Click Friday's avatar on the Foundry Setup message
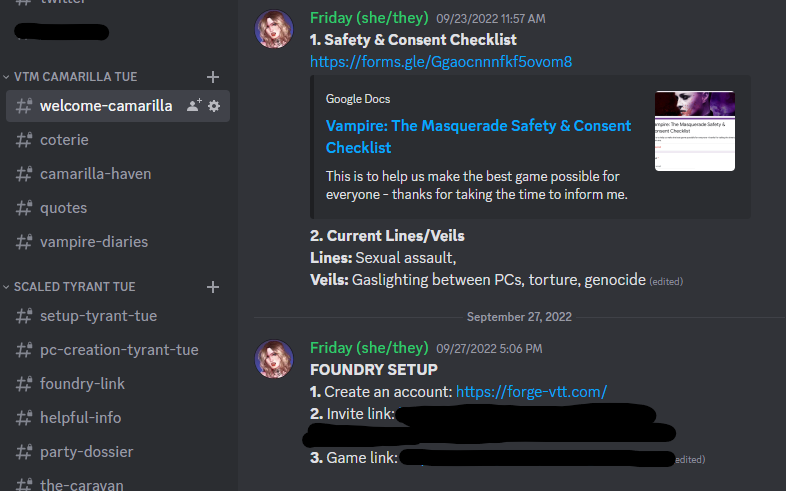This screenshot has width=786, height=491. tap(274, 360)
